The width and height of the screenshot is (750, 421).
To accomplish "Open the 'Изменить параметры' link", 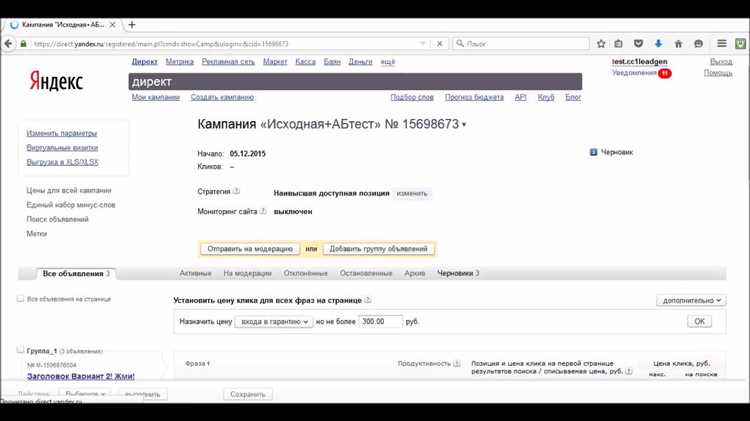I will [62, 133].
